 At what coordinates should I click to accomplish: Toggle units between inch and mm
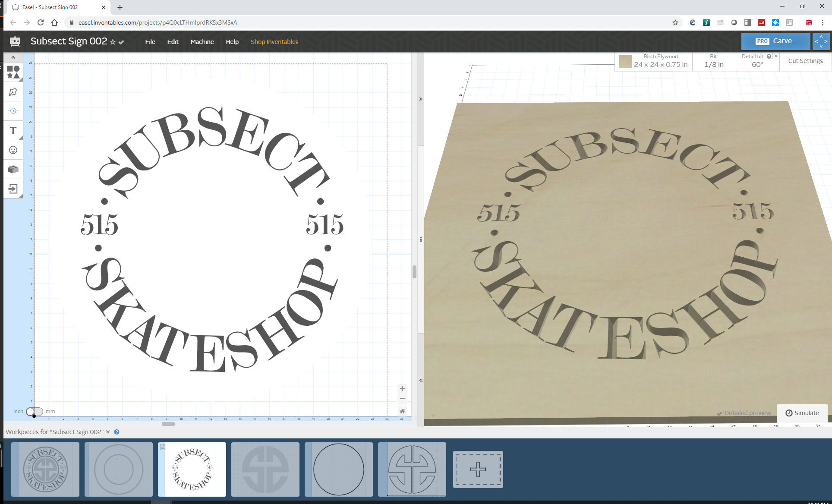[x=34, y=412]
